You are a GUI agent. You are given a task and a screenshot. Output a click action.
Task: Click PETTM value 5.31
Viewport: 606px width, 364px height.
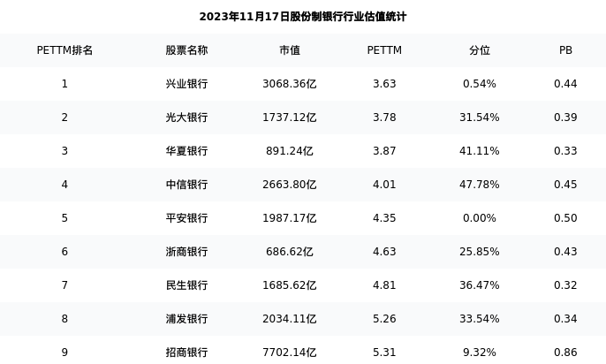[384, 353]
